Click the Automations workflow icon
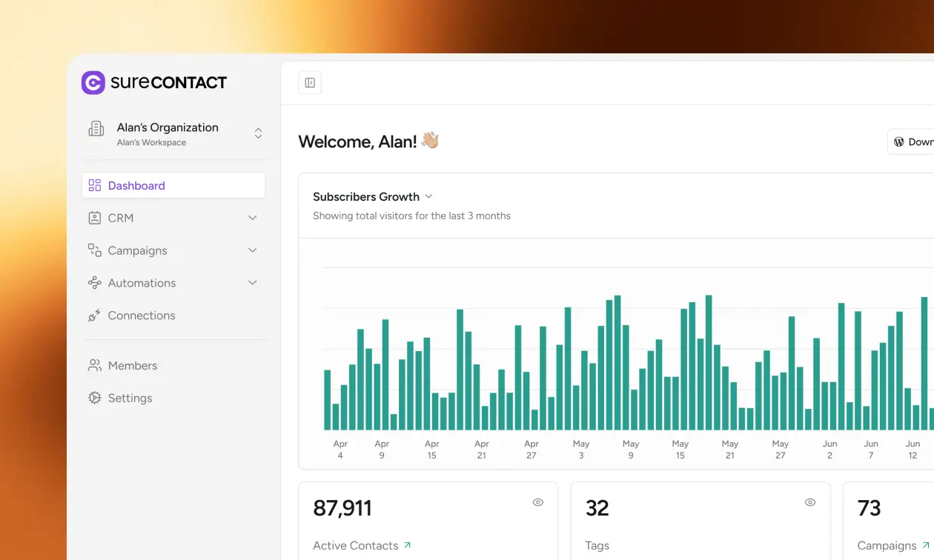Viewport: 934px width, 560px height. 95,283
